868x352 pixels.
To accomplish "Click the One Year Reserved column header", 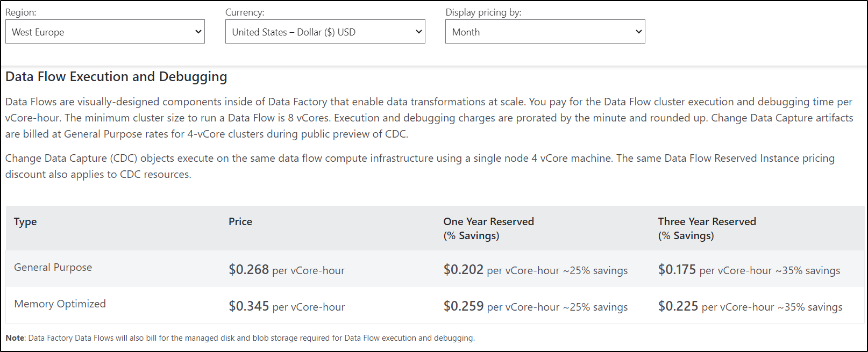I will click(x=488, y=222).
